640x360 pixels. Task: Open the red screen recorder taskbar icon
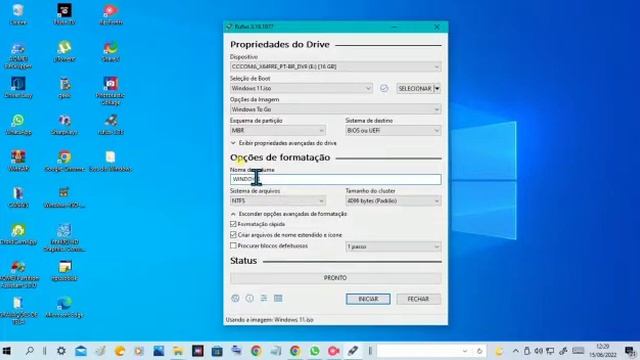click(334, 351)
